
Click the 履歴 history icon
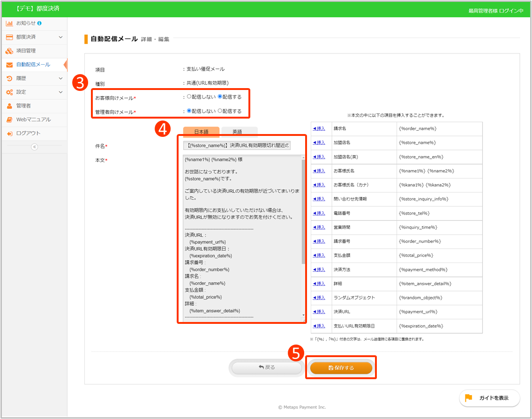coord(9,78)
